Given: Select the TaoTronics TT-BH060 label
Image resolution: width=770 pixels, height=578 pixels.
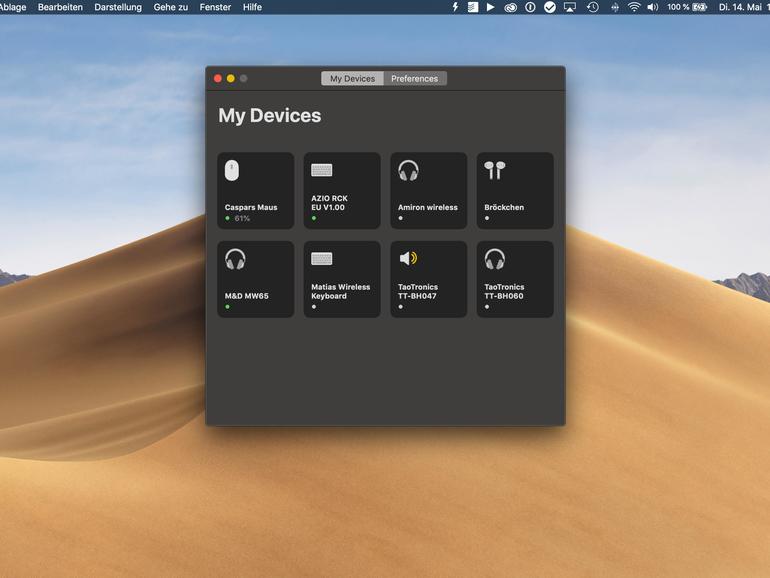Looking at the screenshot, I should [504, 291].
